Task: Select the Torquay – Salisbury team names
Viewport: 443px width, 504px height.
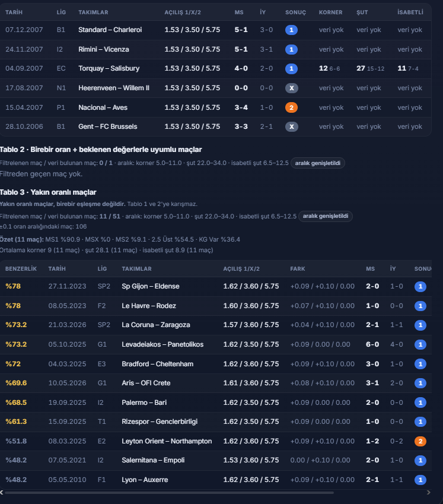Action: tap(109, 68)
